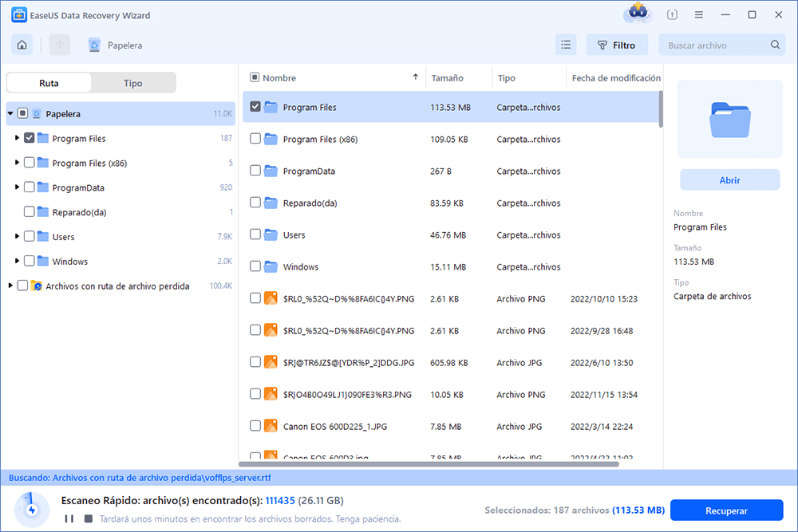Click the Users folder icon in file list
The image size is (798, 532).
click(271, 234)
